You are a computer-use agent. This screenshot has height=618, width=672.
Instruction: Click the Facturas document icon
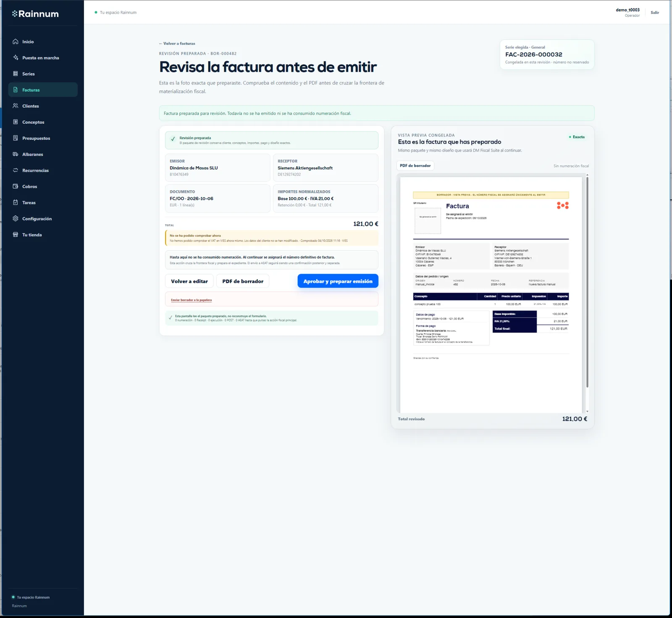click(x=16, y=90)
